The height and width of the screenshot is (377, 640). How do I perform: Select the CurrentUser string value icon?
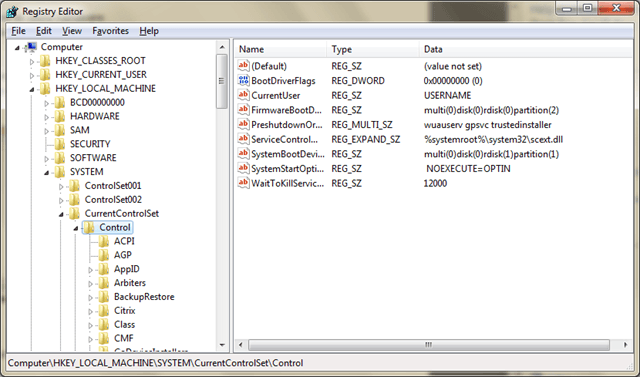tap(243, 95)
